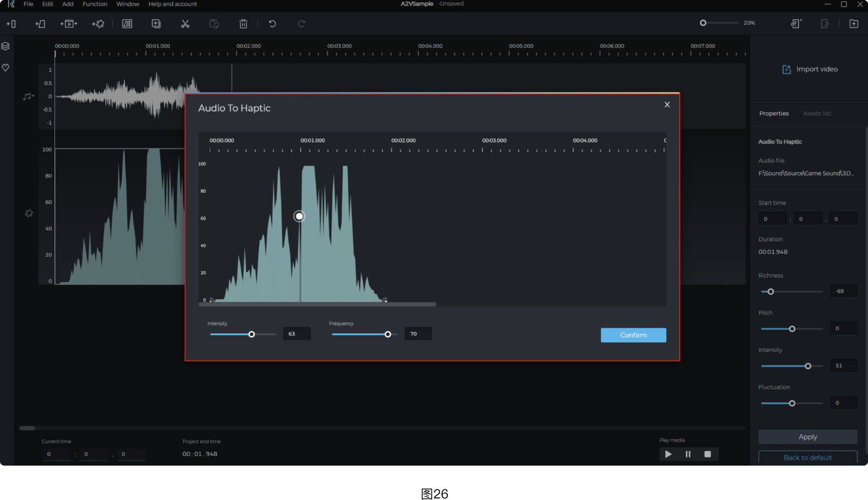The height and width of the screenshot is (500, 868).
Task: Click the paste clip icon
Action: [x=214, y=24]
